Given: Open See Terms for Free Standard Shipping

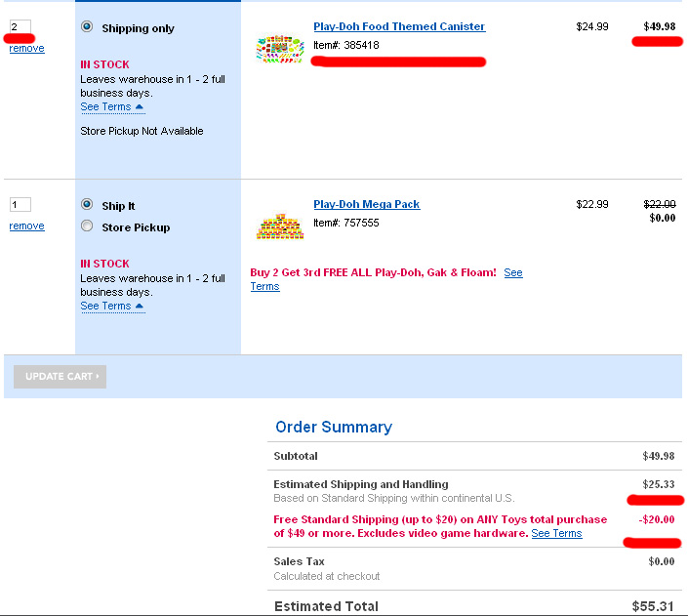Looking at the screenshot, I should point(557,533).
